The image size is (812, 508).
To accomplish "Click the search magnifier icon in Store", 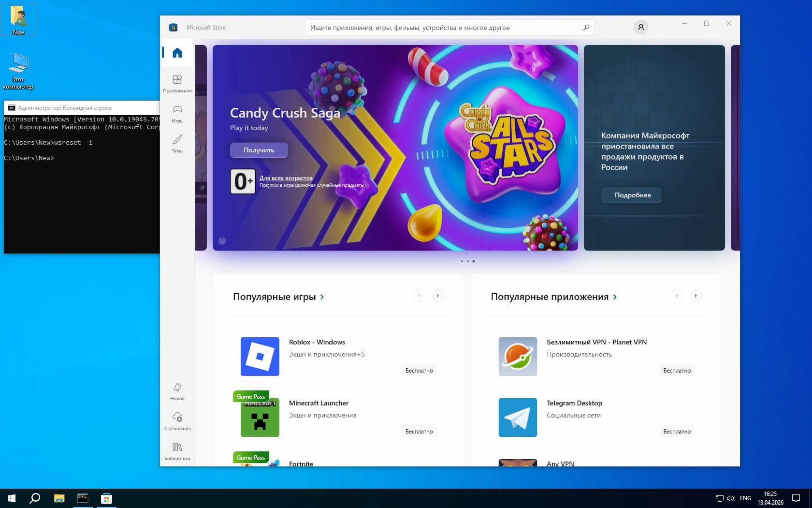I will point(586,28).
